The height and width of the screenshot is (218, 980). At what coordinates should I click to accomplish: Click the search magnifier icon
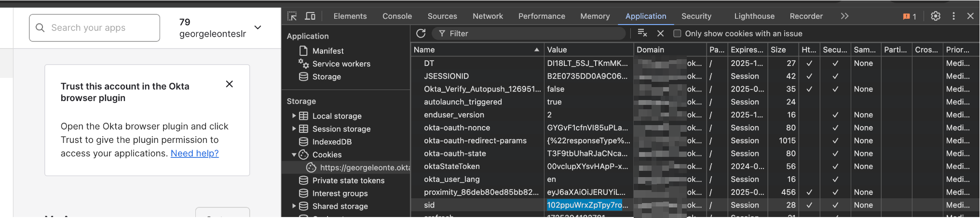pos(40,28)
